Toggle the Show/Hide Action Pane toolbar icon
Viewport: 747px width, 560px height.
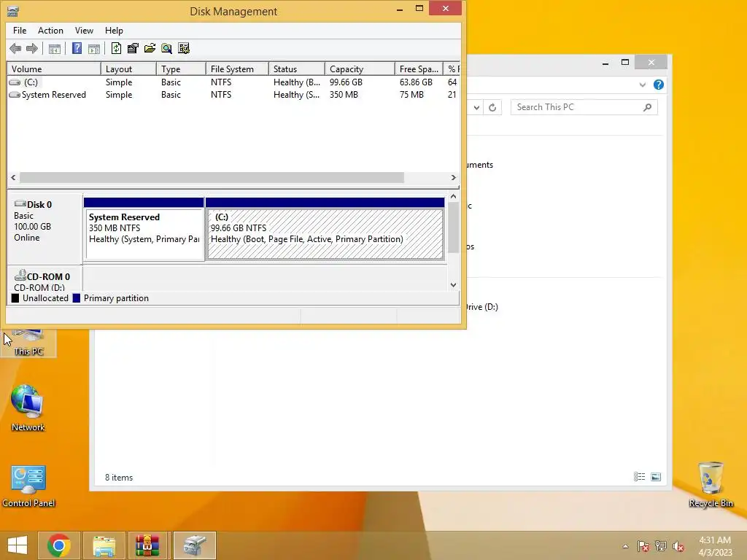(94, 48)
